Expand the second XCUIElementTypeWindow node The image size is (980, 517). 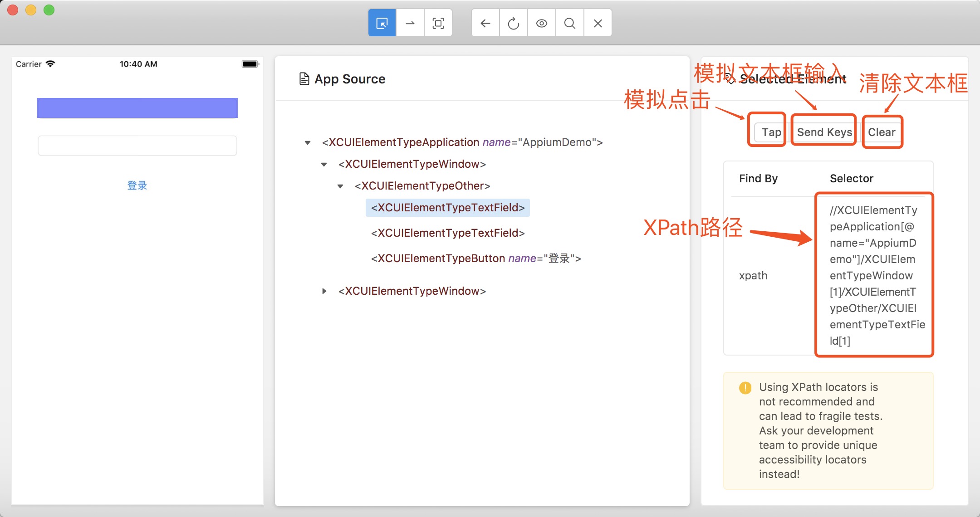click(324, 291)
